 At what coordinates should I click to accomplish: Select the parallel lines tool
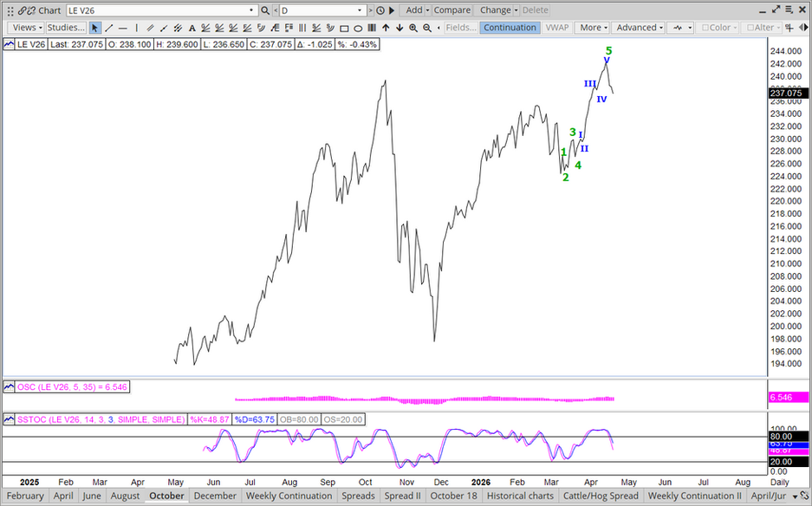(150, 28)
